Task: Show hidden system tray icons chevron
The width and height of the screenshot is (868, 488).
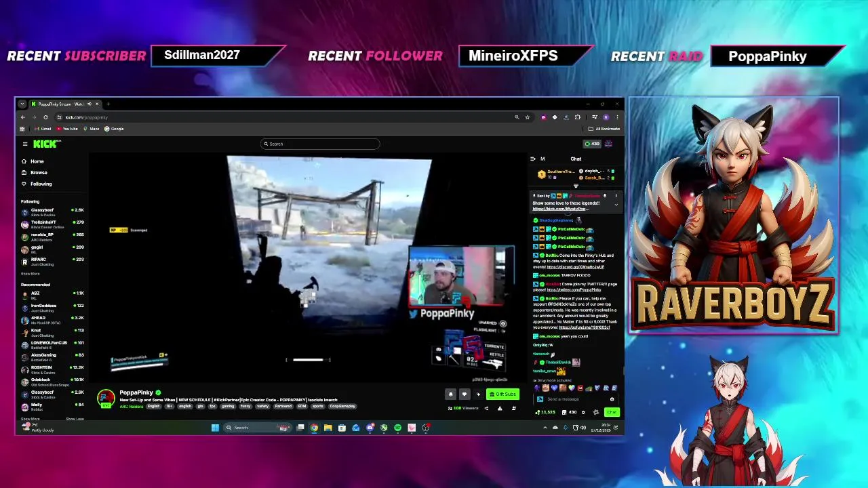Action: coord(545,428)
